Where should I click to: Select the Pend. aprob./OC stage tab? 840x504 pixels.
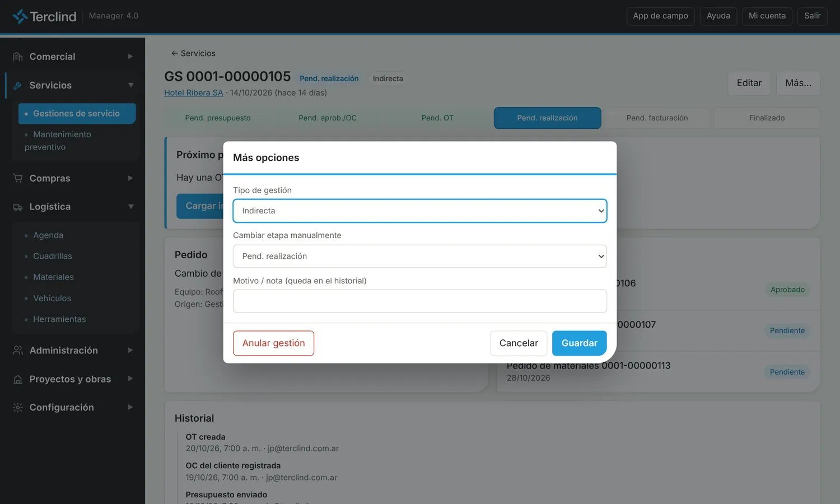[x=328, y=118]
